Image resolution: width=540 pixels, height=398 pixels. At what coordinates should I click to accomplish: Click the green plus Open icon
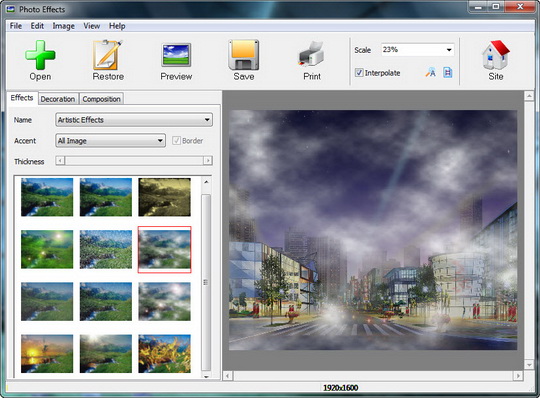(40, 55)
